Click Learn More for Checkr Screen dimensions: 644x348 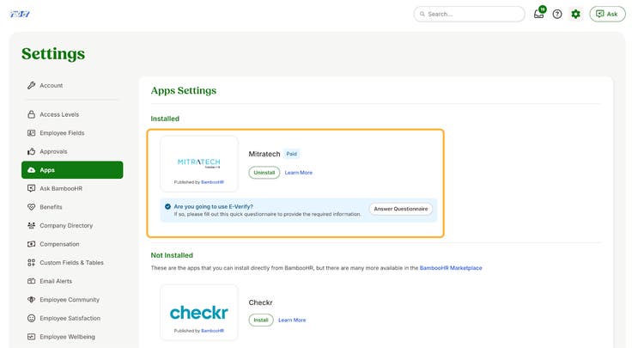point(292,320)
